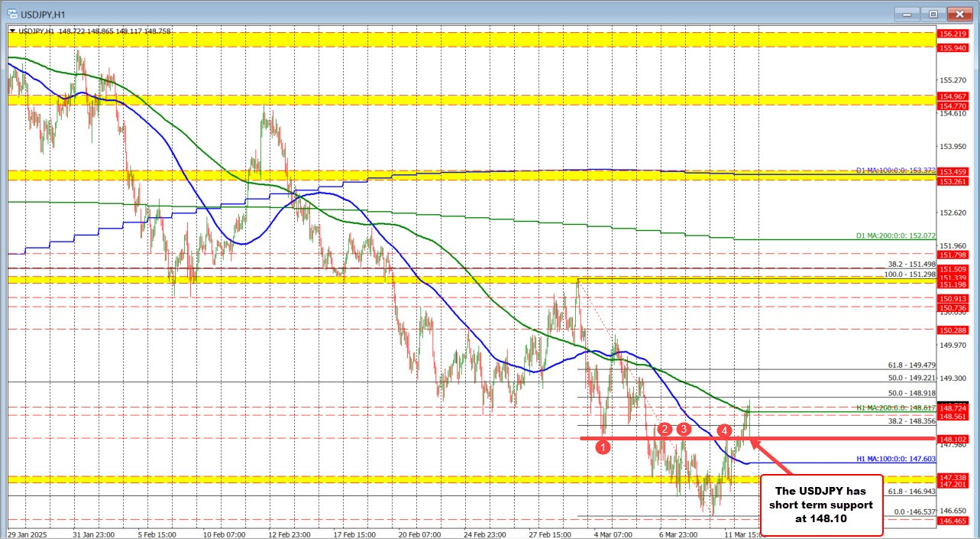Image resolution: width=980 pixels, height=539 pixels.
Task: Select the '150.913' red price label
Action: pyautogui.click(x=952, y=298)
